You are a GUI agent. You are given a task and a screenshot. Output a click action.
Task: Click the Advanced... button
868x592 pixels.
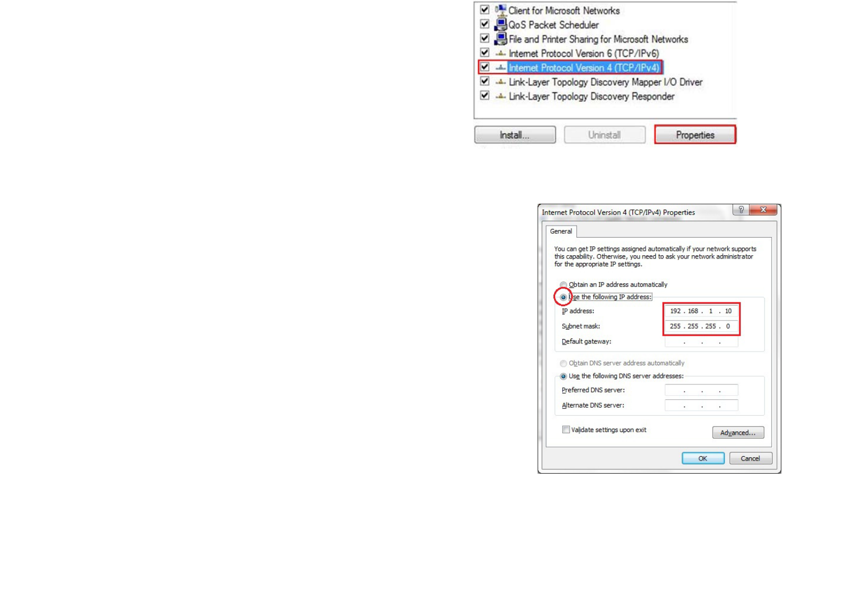(x=738, y=433)
